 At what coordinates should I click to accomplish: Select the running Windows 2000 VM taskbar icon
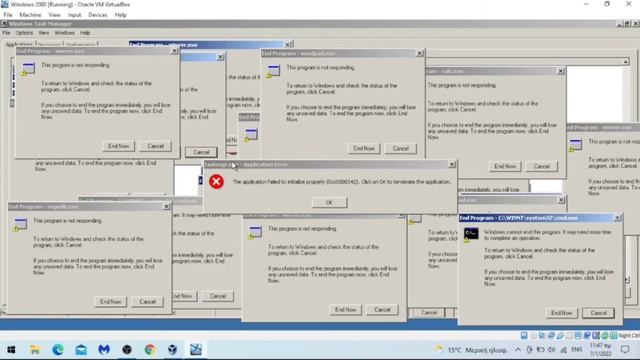click(x=196, y=350)
